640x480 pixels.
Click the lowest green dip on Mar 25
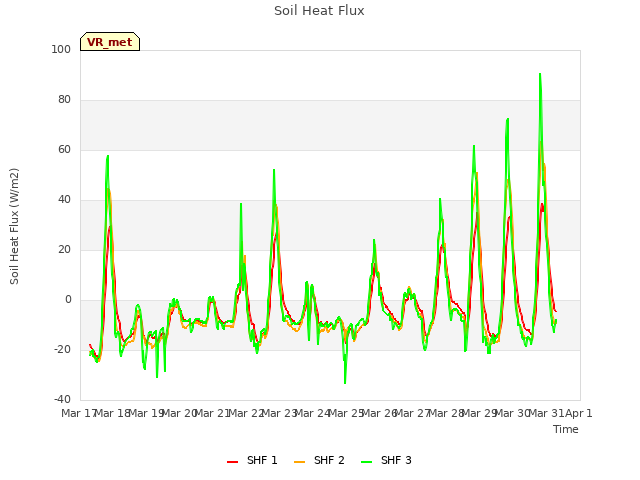pos(345,382)
